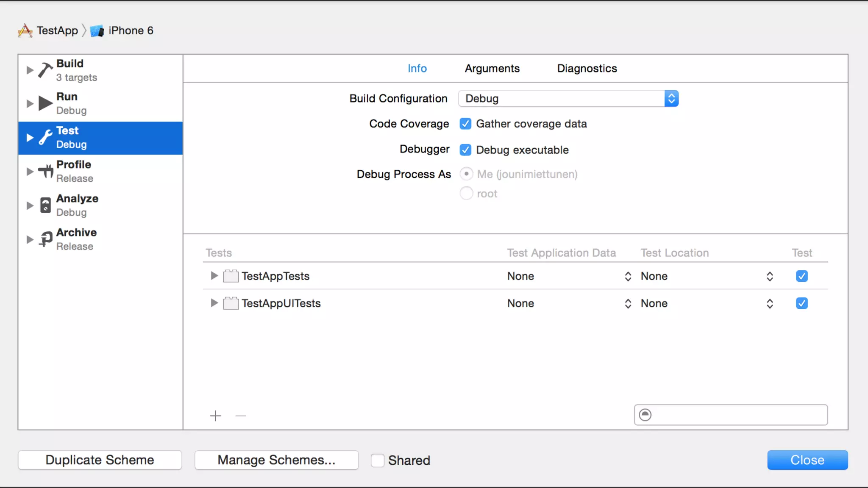The image size is (868, 488).
Task: Open the Build Configuration dropdown
Action: coord(568,99)
